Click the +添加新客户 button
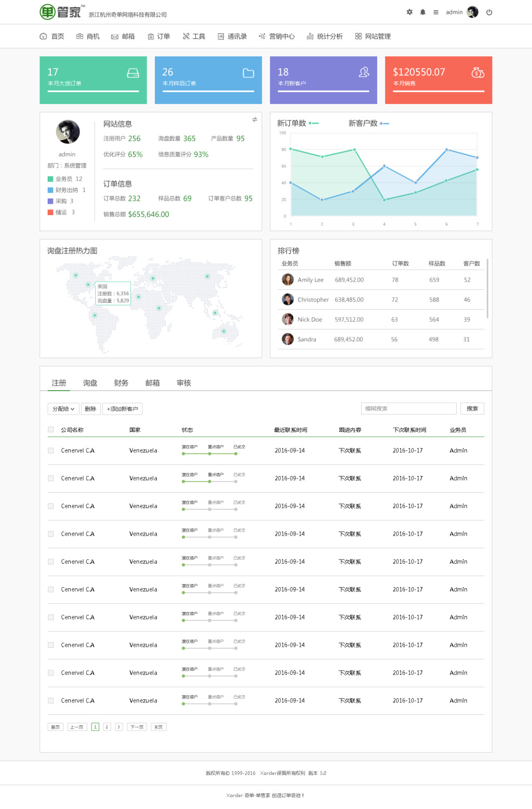The height and width of the screenshot is (809, 532). click(122, 409)
